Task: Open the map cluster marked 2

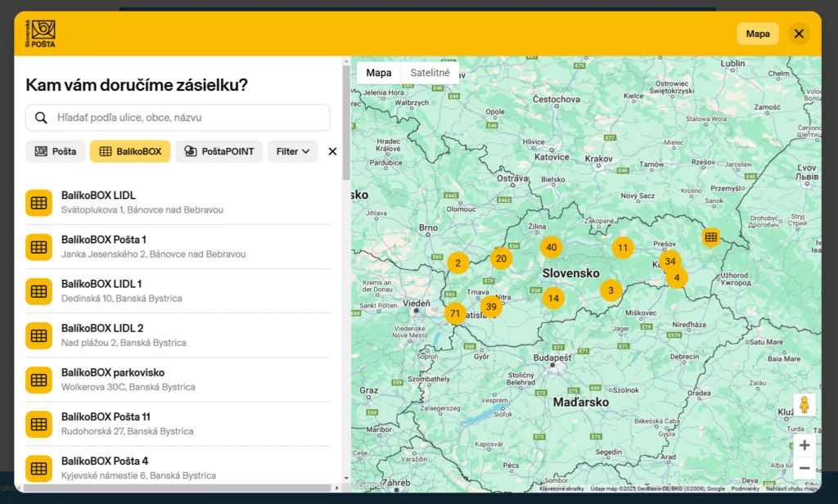Action: 458,263
